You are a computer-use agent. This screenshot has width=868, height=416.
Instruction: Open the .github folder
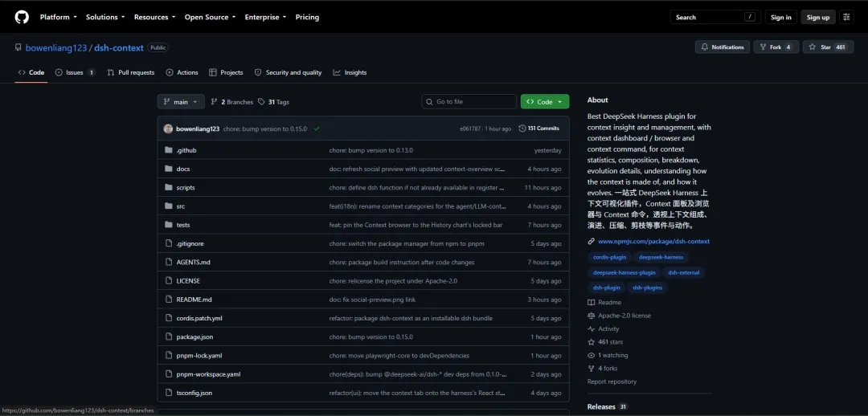pyautogui.click(x=186, y=150)
